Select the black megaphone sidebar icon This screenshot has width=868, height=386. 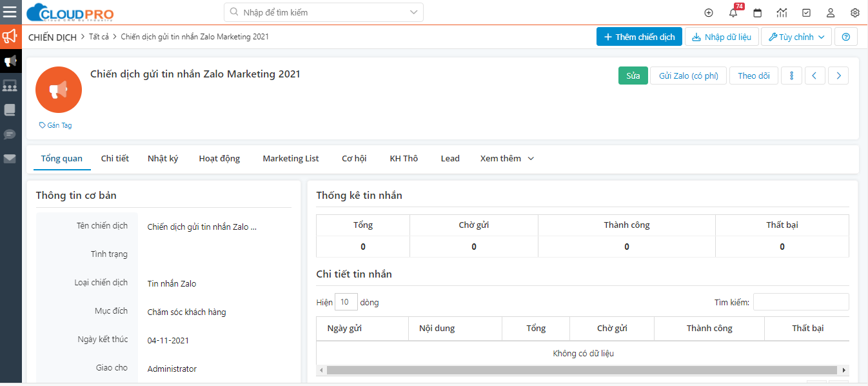point(10,61)
